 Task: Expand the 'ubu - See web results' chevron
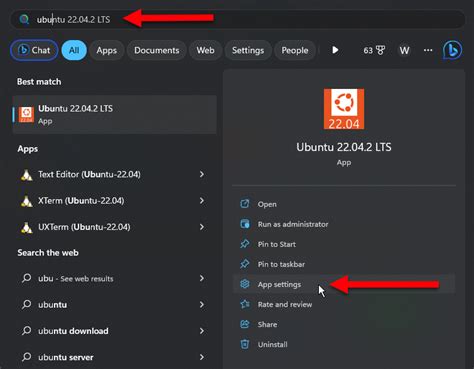pos(202,278)
